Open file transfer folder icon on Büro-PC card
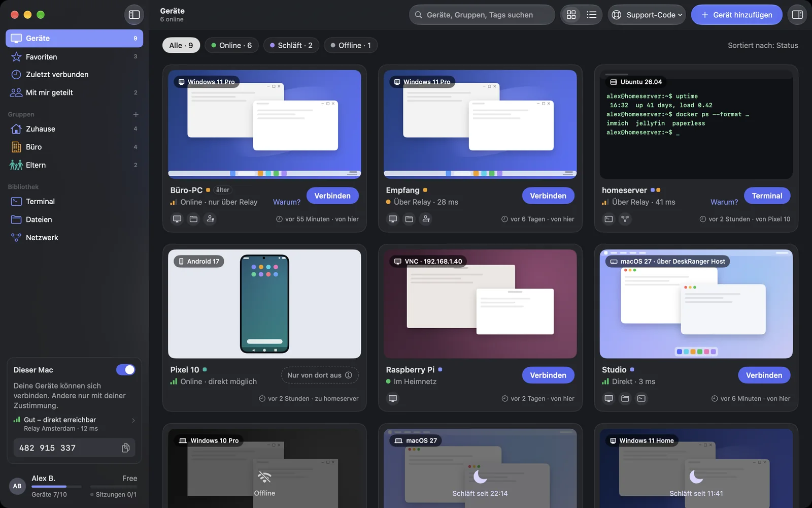This screenshot has height=508, width=812. [194, 219]
